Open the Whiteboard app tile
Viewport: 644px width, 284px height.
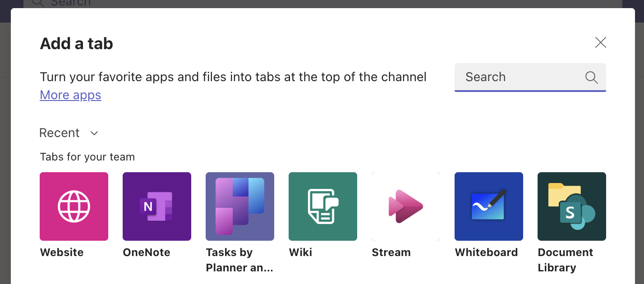click(489, 206)
